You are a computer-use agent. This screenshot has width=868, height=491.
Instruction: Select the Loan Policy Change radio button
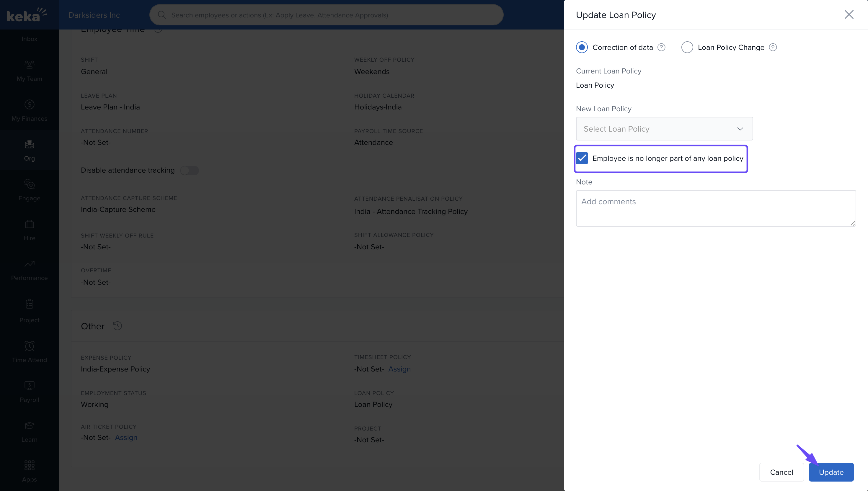[x=687, y=48]
